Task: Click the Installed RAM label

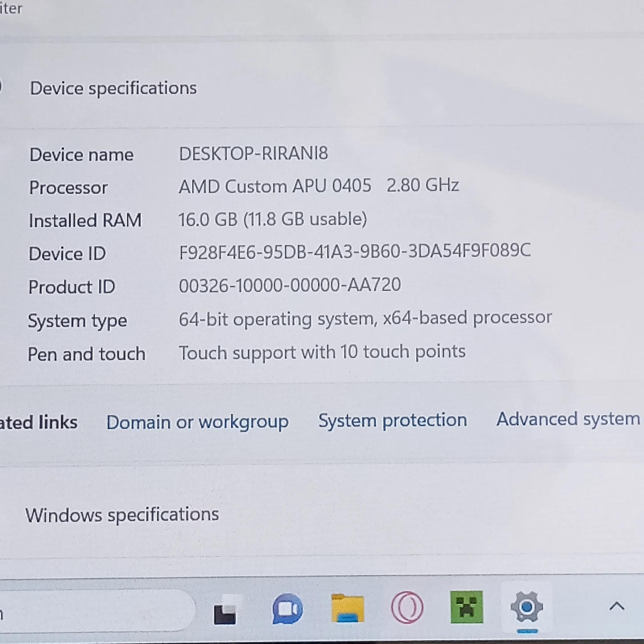Action: [x=85, y=221]
